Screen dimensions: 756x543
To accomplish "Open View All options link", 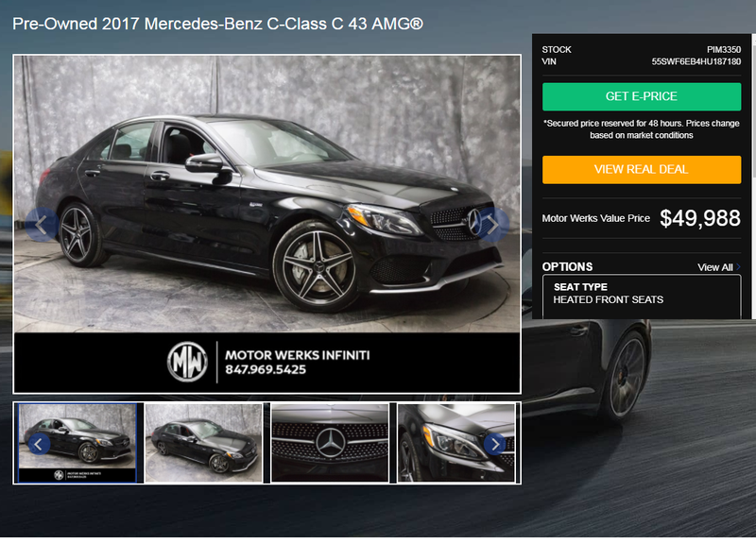I will pyautogui.click(x=718, y=267).
